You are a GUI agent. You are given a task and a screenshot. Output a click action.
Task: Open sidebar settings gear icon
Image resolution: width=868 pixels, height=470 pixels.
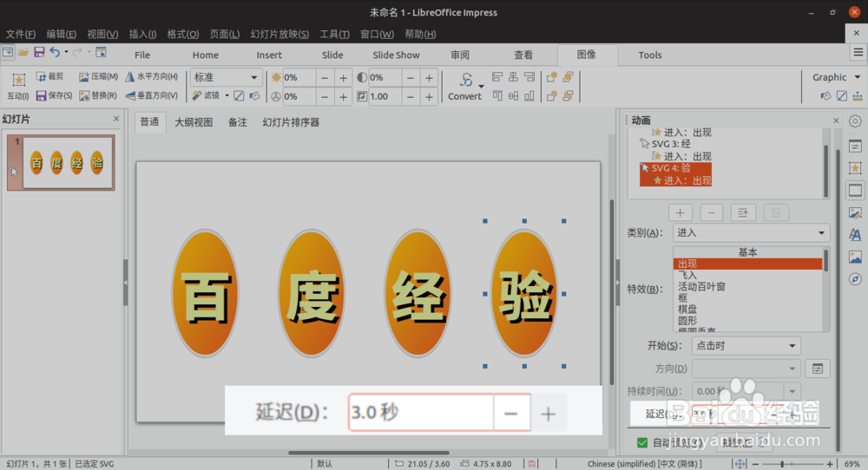tap(855, 121)
